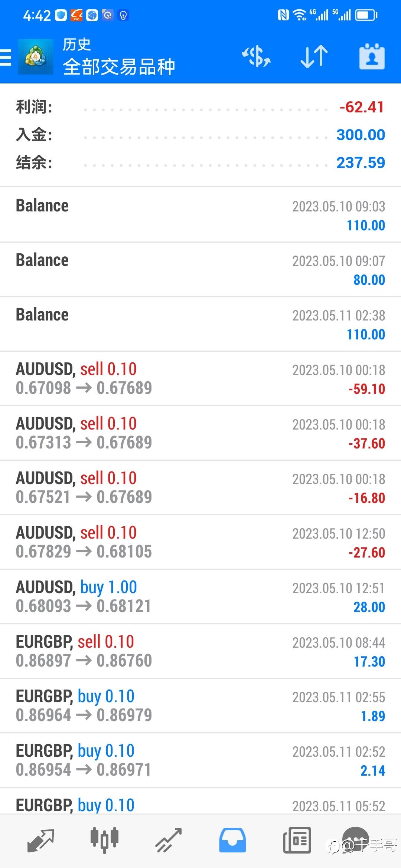Tap the Balance entry of 80.00

click(x=200, y=270)
